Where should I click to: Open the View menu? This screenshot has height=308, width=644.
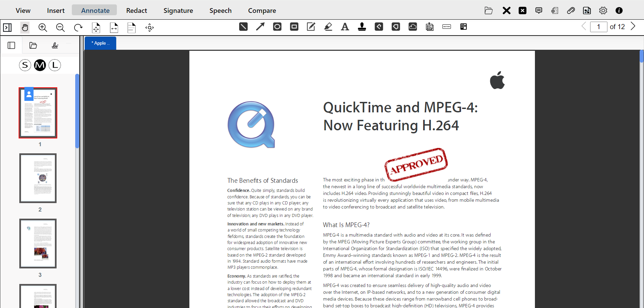[x=23, y=10]
